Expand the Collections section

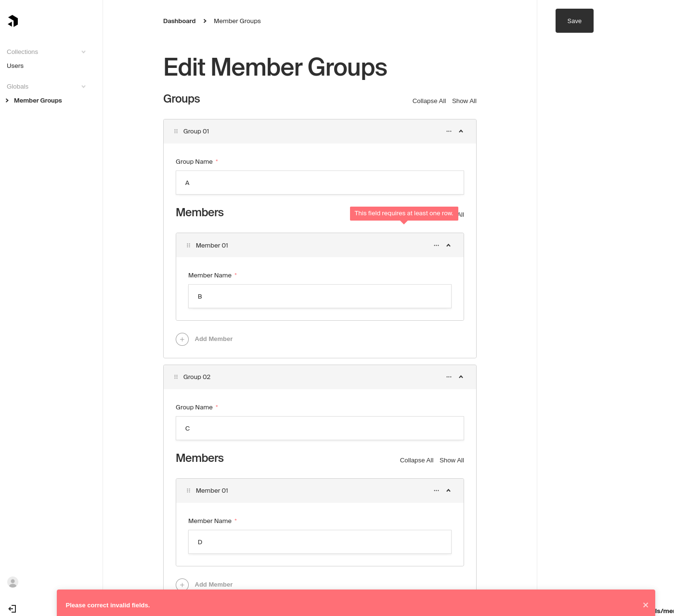[x=83, y=52]
